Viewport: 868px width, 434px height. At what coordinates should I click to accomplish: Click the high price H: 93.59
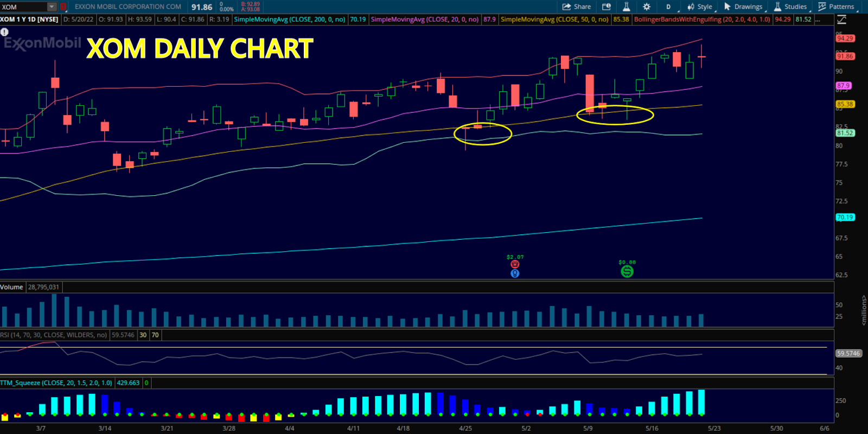pos(140,20)
